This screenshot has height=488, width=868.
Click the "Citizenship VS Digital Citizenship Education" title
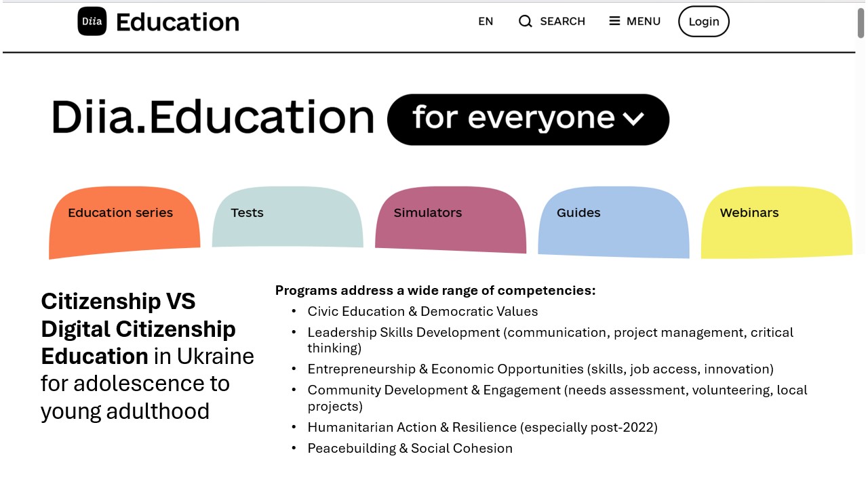click(138, 329)
